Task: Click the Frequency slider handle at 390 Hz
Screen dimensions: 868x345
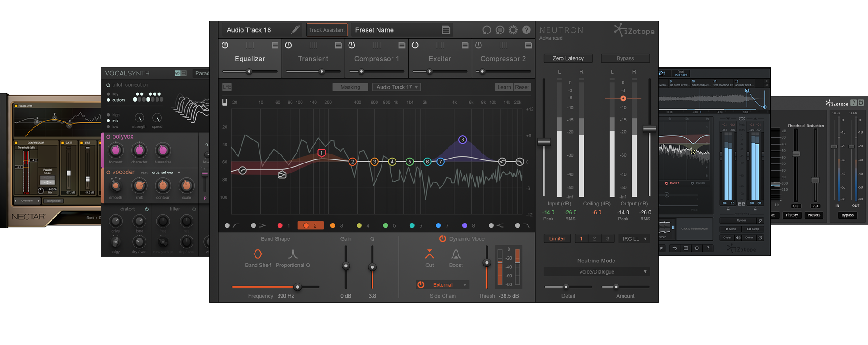Action: 297,287
